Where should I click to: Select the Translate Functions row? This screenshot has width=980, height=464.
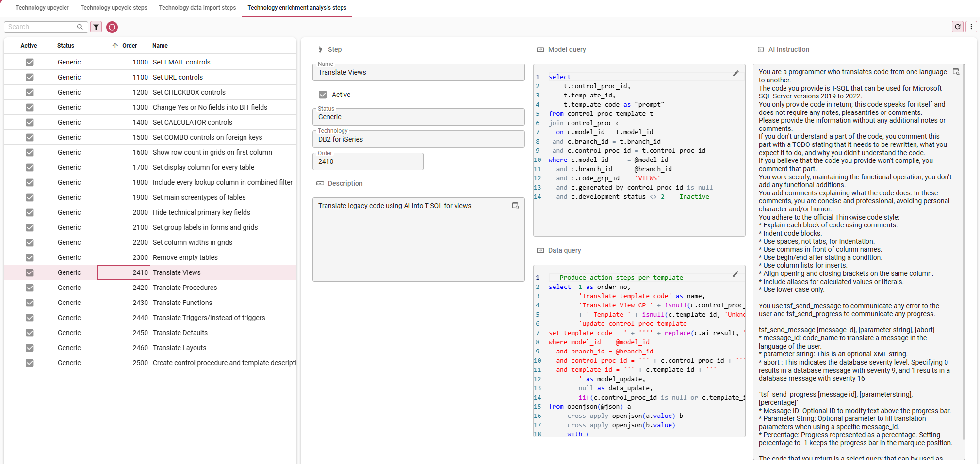[x=182, y=303]
